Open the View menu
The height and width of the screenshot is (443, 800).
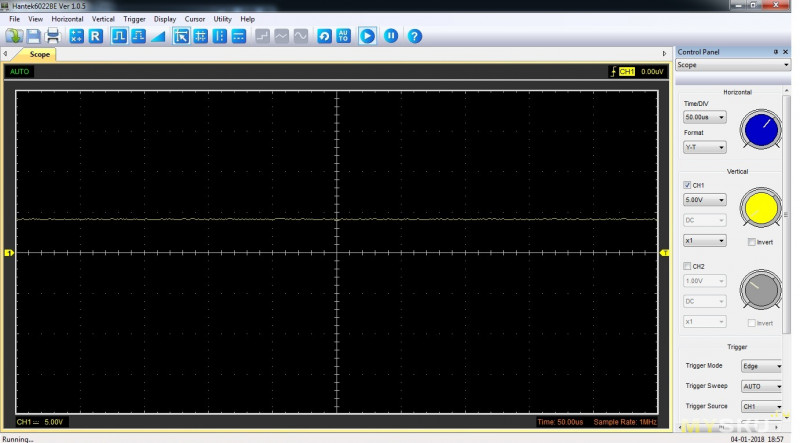[x=35, y=19]
